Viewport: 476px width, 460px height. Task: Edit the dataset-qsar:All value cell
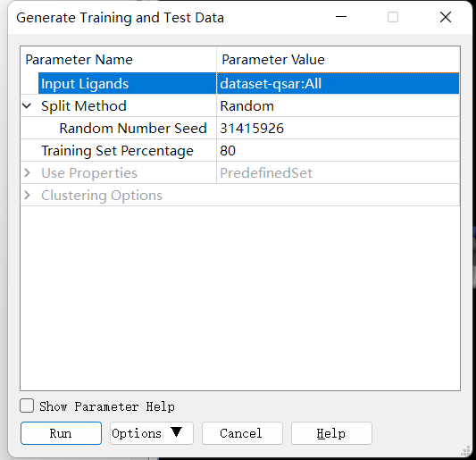coord(338,83)
